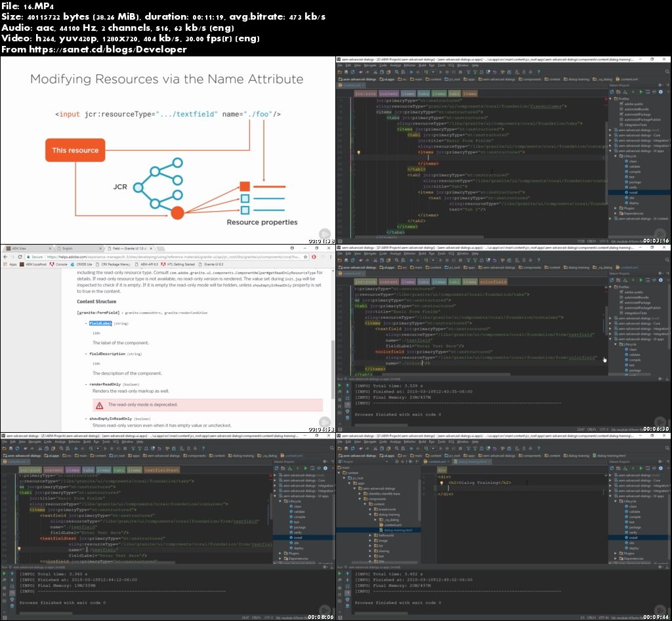Toggle autoInstallBundle profile in the 6:30 frame
Image resolution: width=672 pixels, height=621 pixels.
point(621,297)
